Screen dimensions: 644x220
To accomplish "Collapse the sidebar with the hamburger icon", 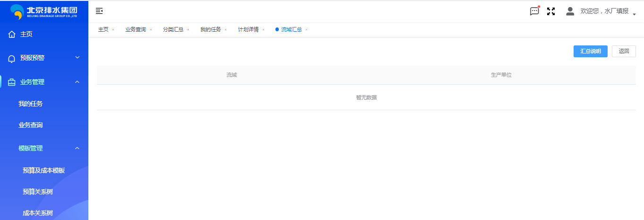I will pos(99,11).
